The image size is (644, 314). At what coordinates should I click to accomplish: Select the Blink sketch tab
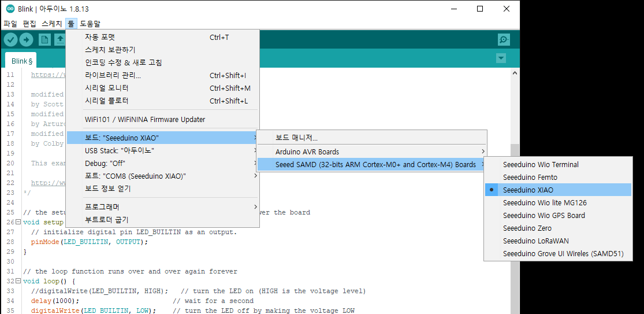point(21,61)
